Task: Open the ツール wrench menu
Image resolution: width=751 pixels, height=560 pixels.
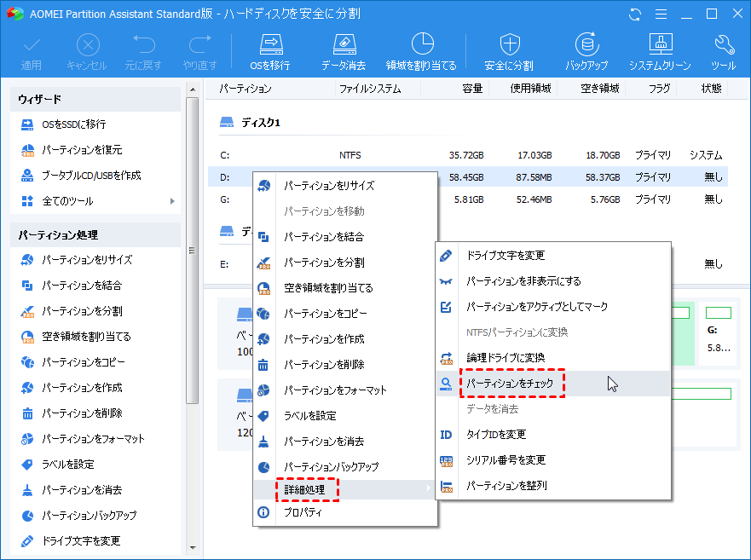Action: [724, 52]
